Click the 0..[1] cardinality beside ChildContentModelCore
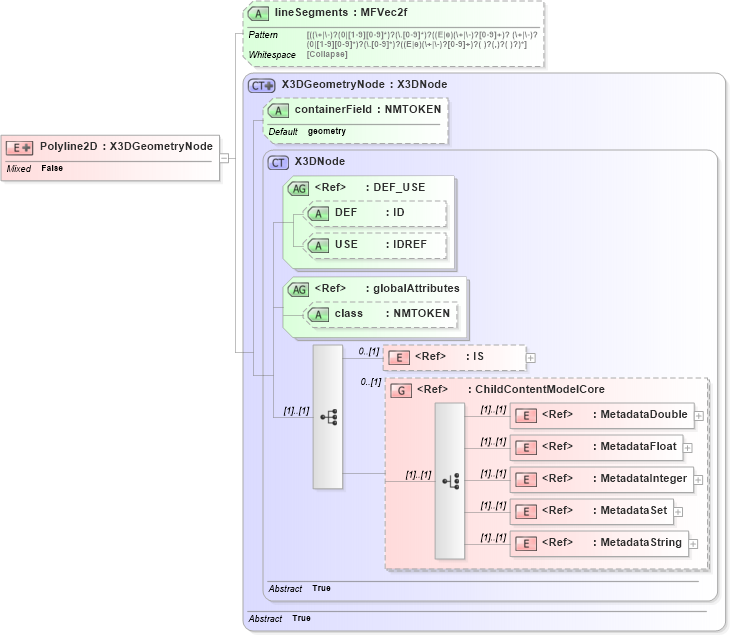This screenshot has height=635, width=731. [370, 382]
